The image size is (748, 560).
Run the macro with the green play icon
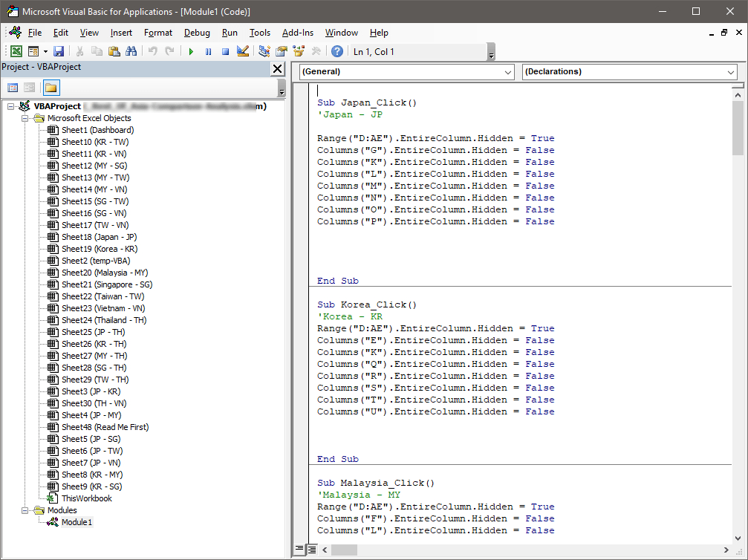tap(191, 51)
